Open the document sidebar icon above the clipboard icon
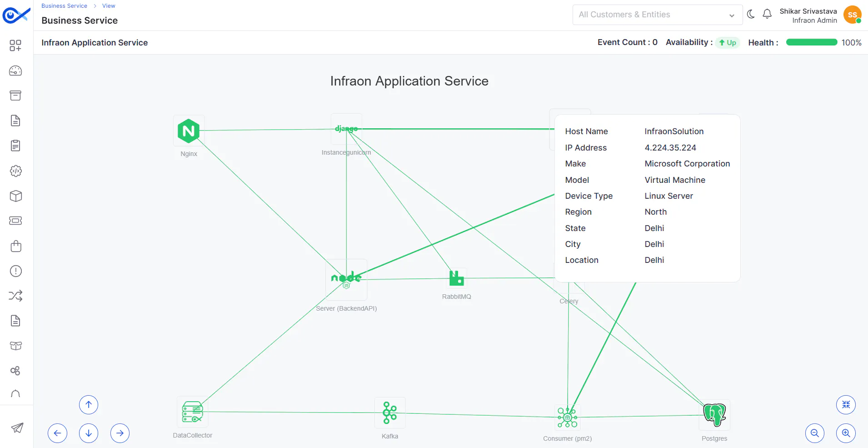Screen dimensions: 868x448 [15, 121]
